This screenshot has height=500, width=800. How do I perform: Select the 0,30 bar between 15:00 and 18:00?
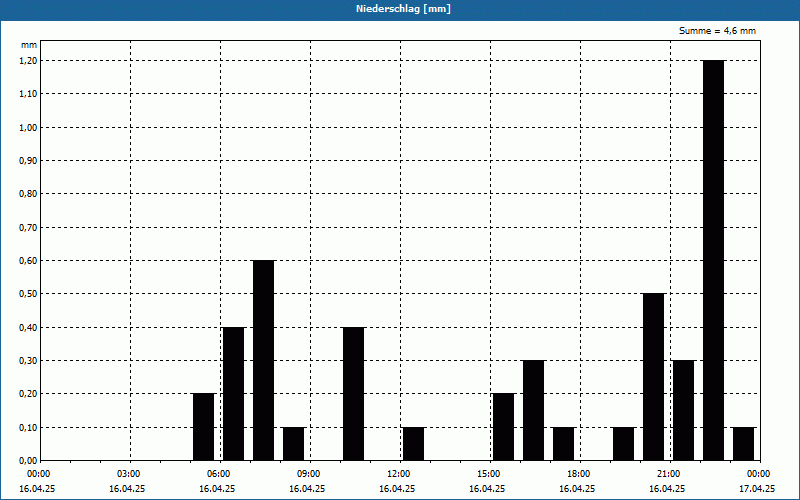pyautogui.click(x=534, y=410)
